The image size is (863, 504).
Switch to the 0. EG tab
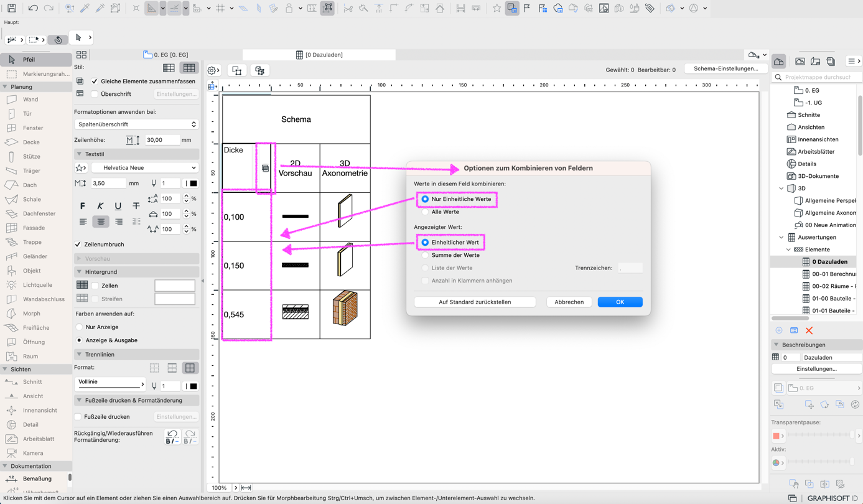(x=166, y=55)
